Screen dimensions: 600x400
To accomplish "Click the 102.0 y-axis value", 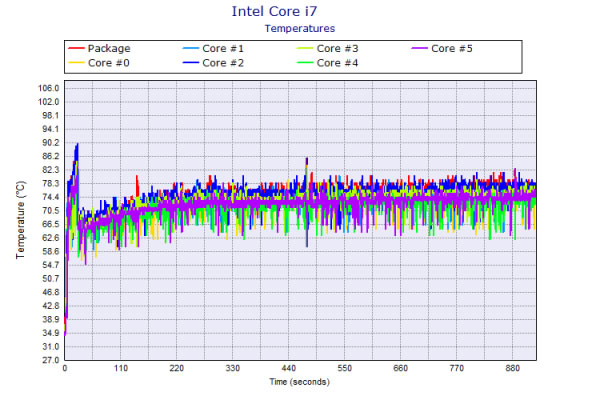I will click(x=49, y=102).
